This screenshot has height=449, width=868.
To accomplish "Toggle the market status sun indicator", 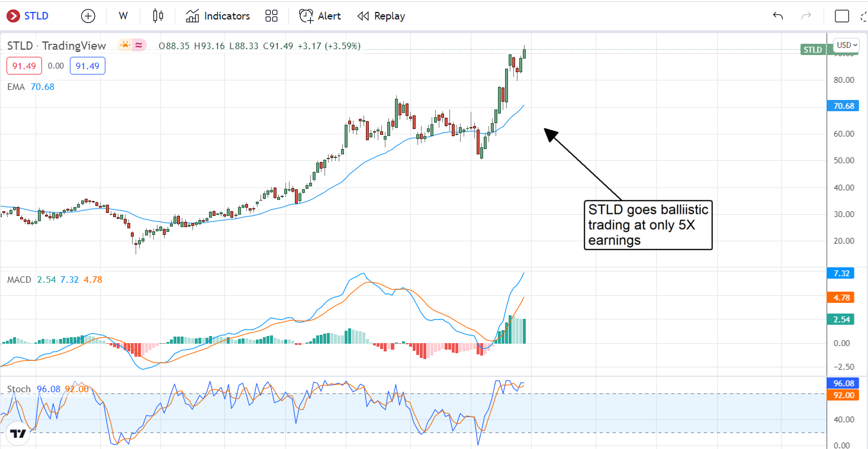I will coord(125,45).
